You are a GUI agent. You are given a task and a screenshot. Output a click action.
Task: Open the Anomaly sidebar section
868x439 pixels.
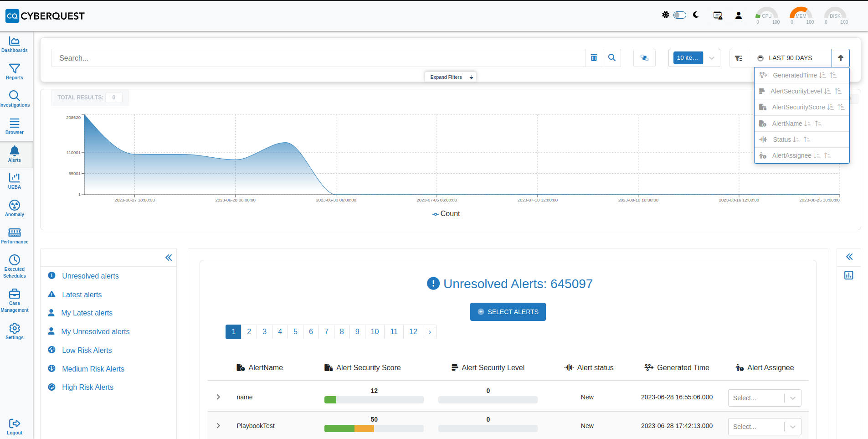tap(15, 209)
